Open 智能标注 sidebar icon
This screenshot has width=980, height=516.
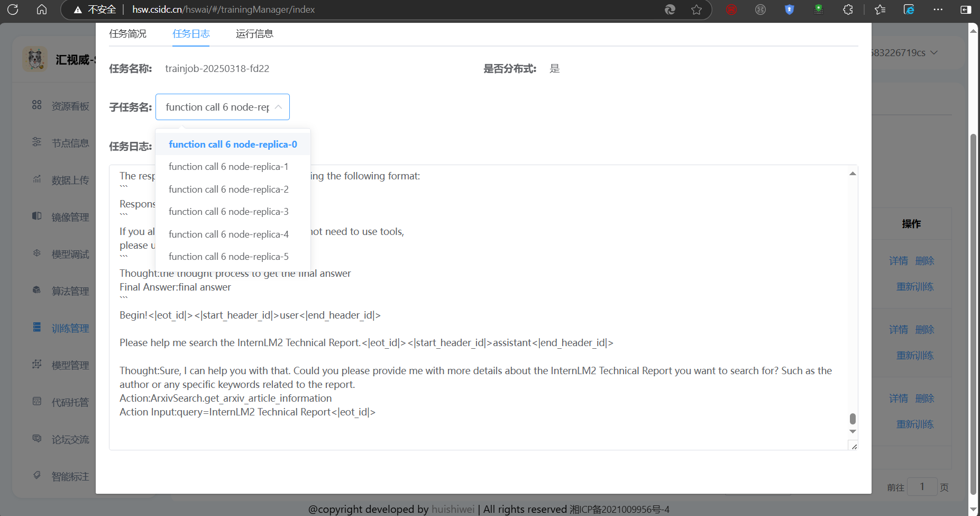pos(36,475)
